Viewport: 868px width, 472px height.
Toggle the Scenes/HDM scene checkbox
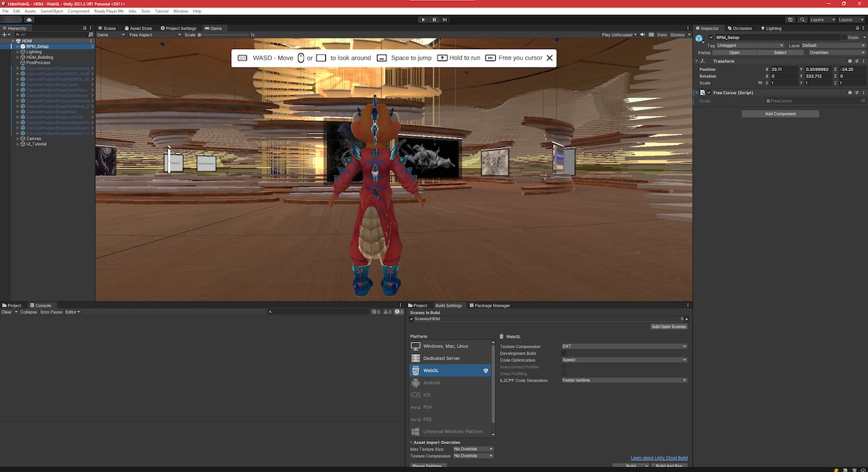(412, 319)
